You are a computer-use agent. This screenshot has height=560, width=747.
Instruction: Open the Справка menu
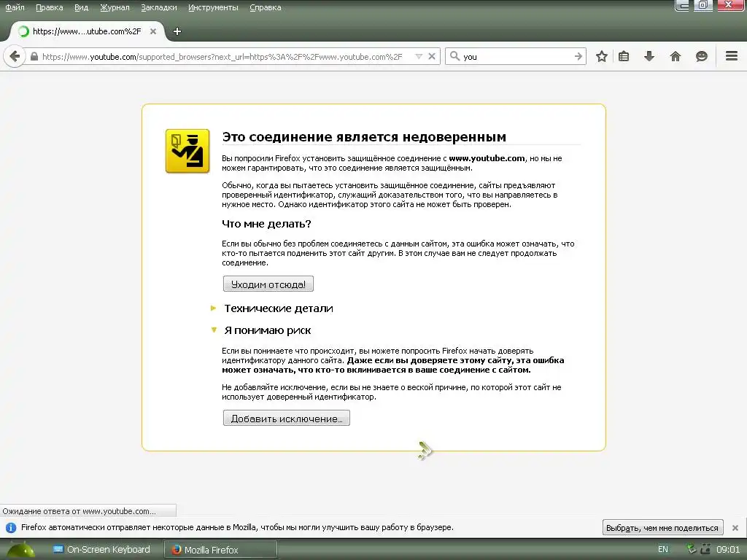pyautogui.click(x=266, y=7)
